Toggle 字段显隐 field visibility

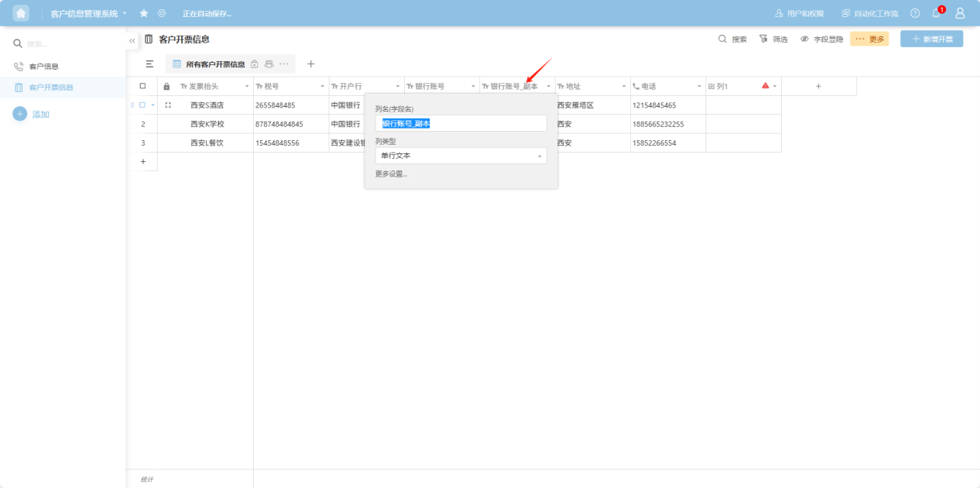pos(821,39)
